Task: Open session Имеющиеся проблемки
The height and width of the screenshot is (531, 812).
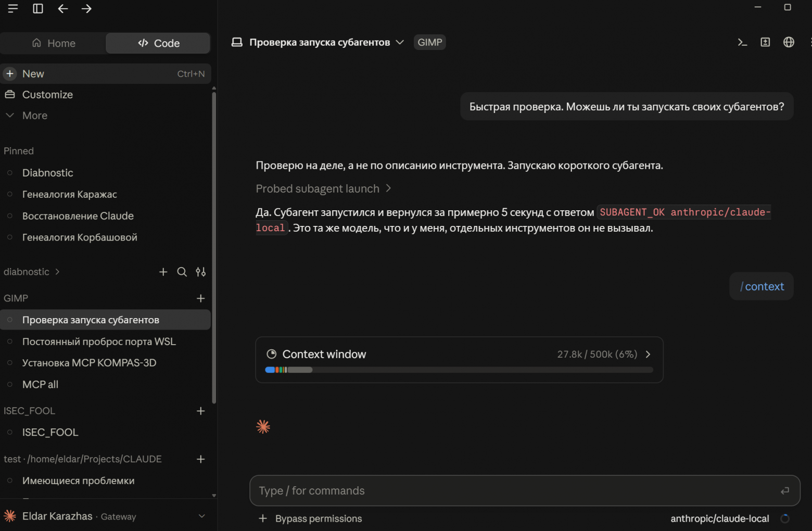Action: pyautogui.click(x=106, y=481)
